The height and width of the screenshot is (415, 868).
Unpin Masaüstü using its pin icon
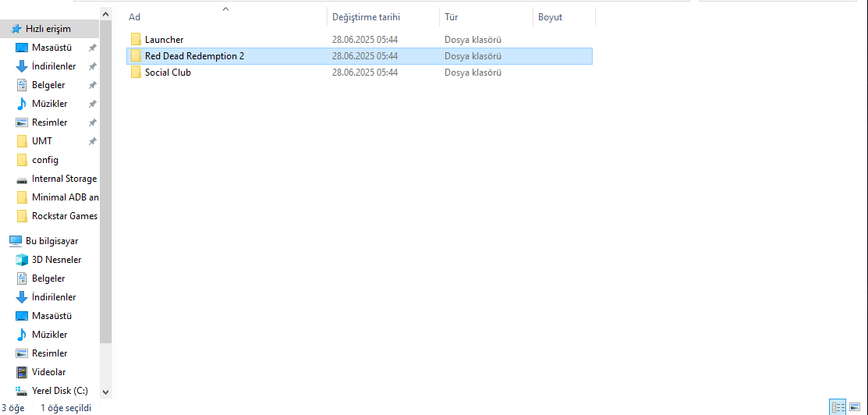(93, 48)
